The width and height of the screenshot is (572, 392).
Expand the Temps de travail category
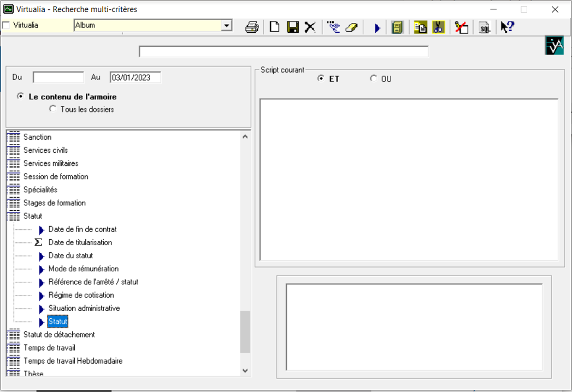click(14, 348)
